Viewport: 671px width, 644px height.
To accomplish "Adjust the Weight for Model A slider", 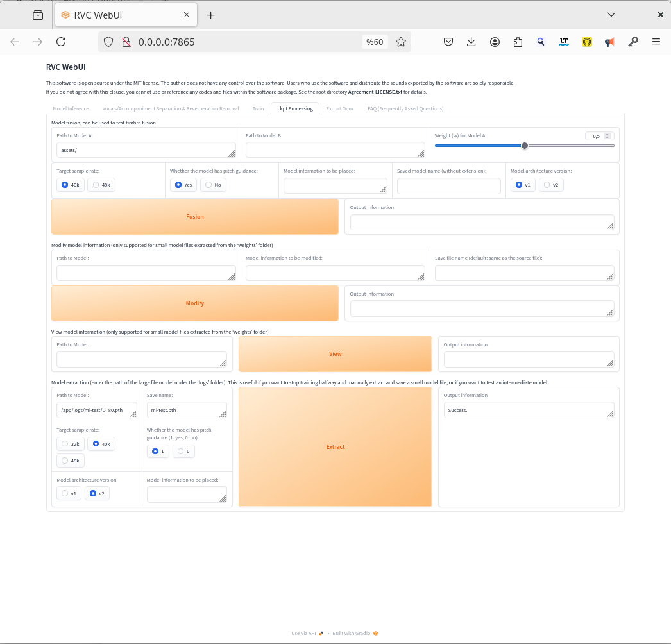I will (x=524, y=146).
